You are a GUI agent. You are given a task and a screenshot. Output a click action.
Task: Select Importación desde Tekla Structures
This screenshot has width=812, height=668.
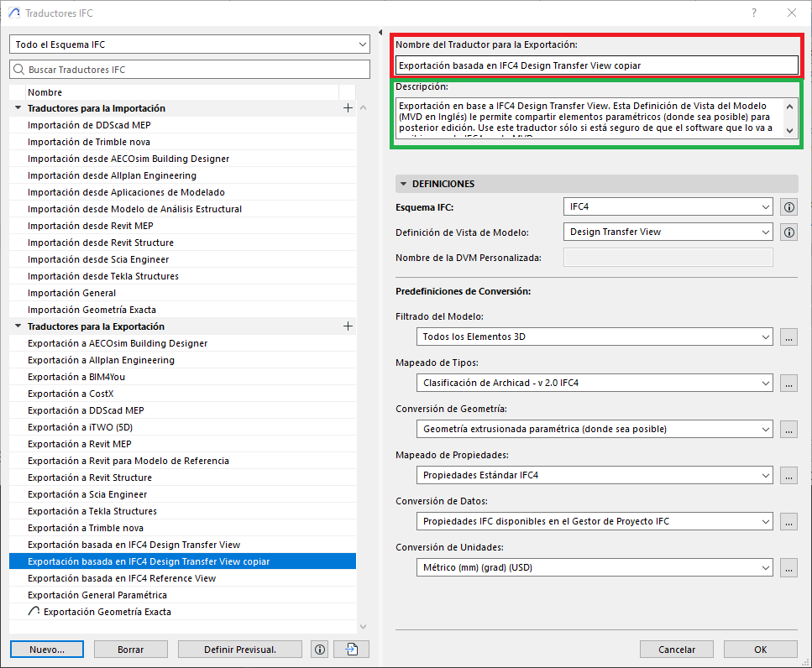102,276
